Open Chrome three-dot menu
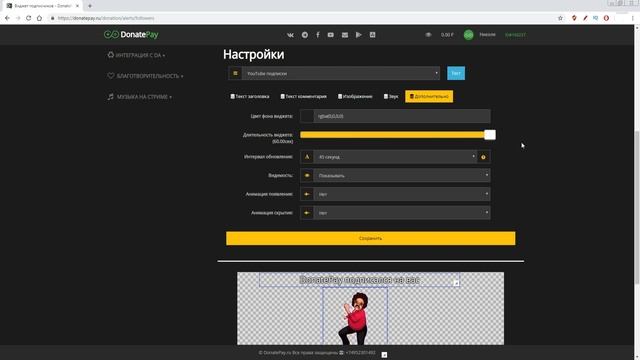Viewport: 640px width, 360px height. [633, 18]
